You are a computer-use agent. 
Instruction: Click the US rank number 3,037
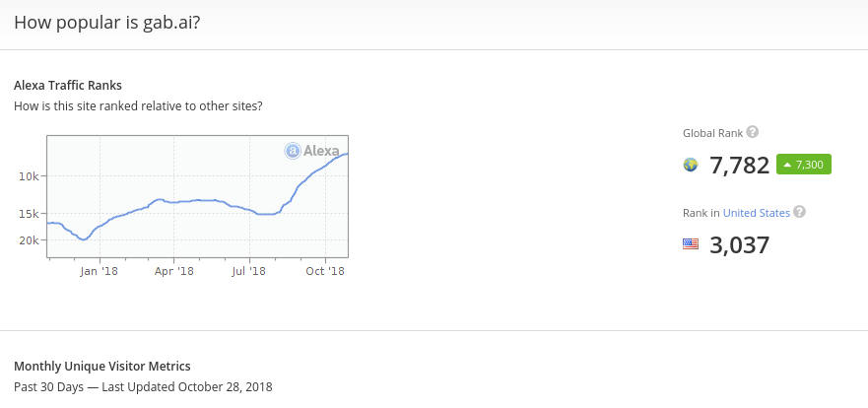point(740,244)
